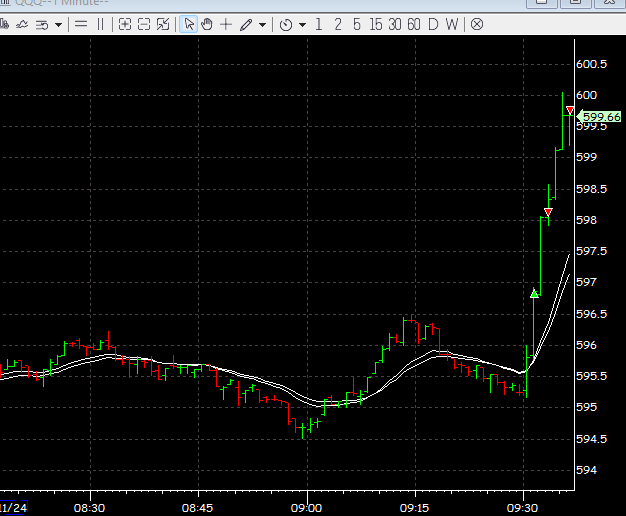Open the indicators line-study icon

pyautogui.click(x=22, y=25)
